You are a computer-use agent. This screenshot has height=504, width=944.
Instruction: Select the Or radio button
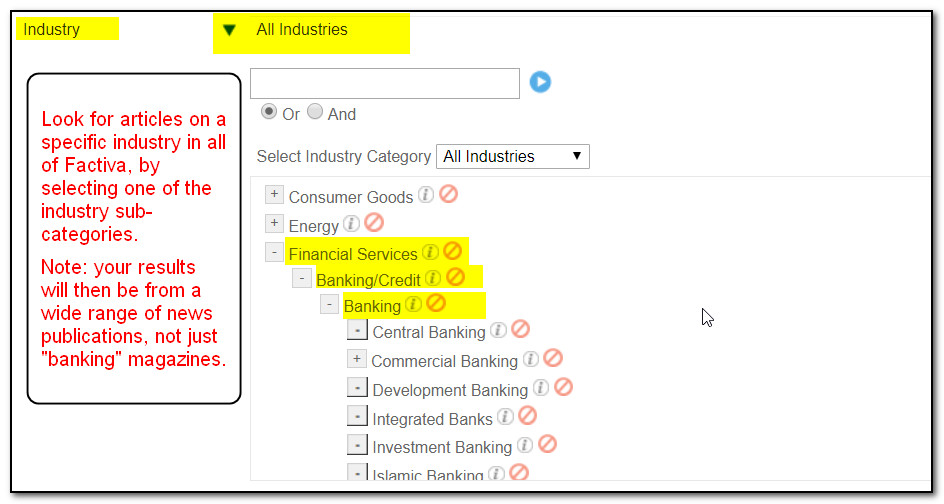(269, 112)
